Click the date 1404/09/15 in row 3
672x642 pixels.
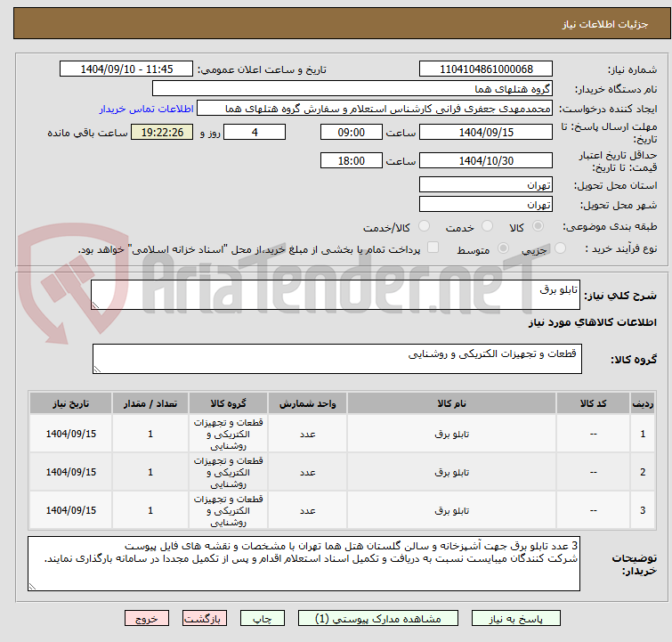coord(70,510)
